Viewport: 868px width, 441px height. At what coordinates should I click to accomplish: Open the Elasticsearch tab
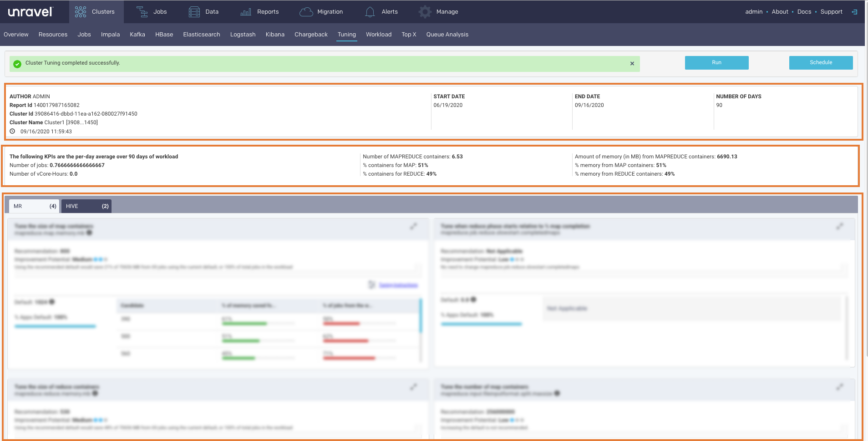pyautogui.click(x=202, y=35)
